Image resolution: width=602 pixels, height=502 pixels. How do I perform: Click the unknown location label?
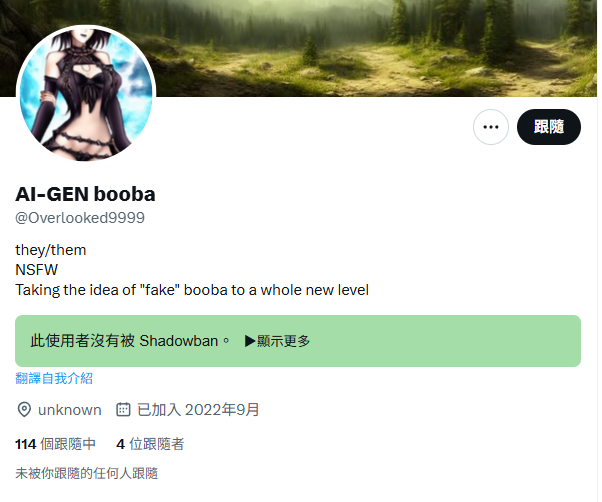tap(69, 410)
